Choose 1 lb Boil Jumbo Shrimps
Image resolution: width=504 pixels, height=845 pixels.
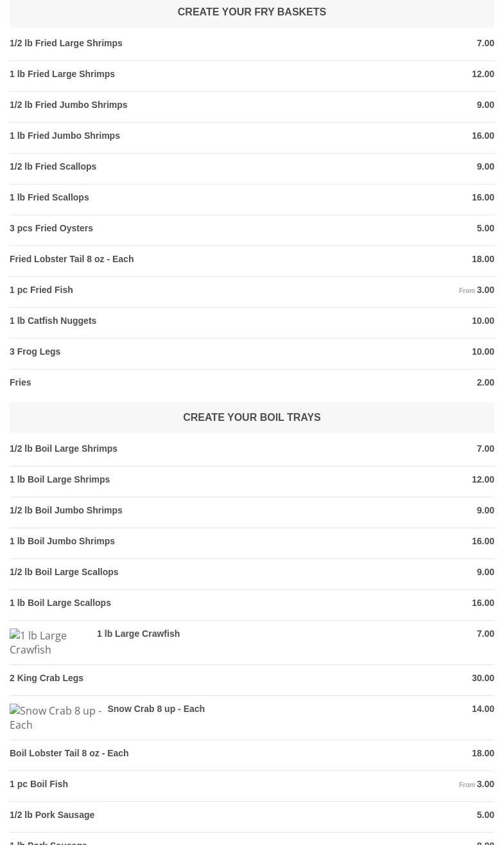coord(62,541)
